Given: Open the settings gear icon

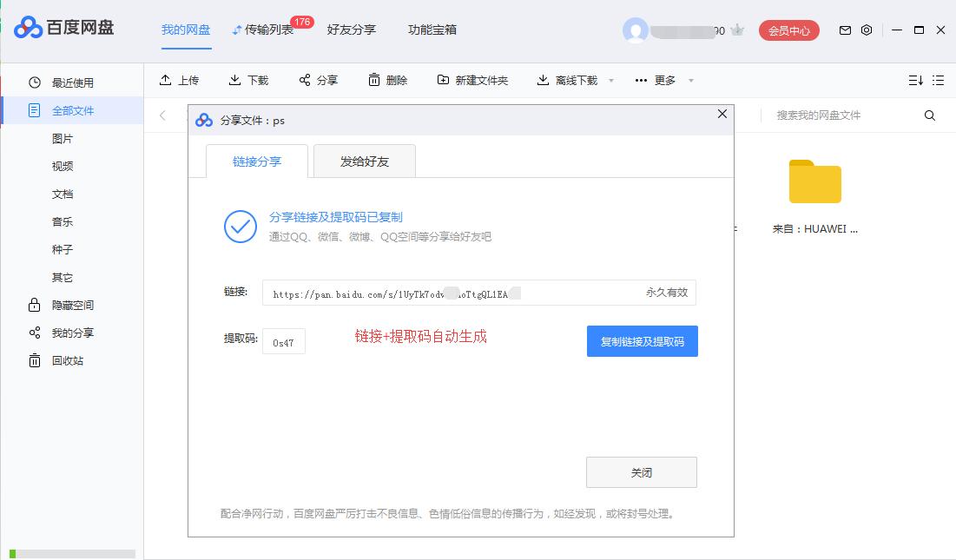Looking at the screenshot, I should [x=866, y=30].
